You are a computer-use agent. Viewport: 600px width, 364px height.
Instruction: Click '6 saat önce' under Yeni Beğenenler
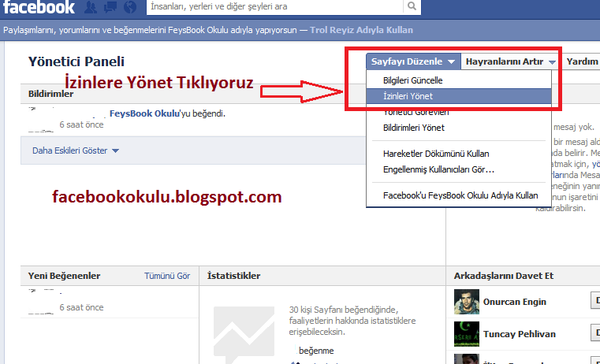click(x=81, y=307)
